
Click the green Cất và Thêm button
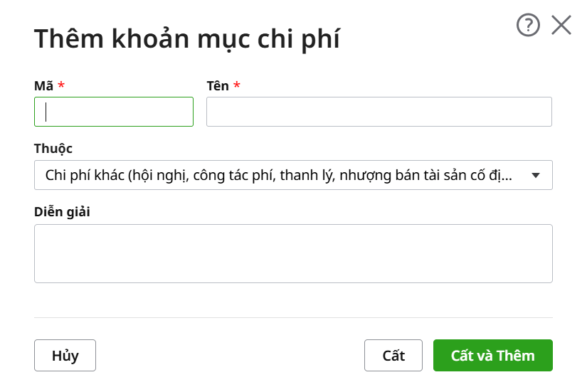[492, 356]
